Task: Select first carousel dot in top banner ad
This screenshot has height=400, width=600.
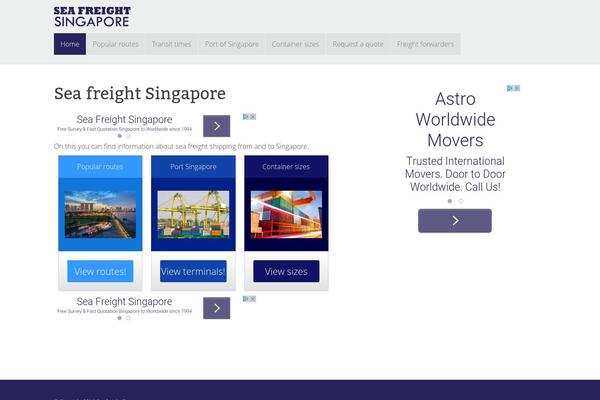Action: coord(119,136)
